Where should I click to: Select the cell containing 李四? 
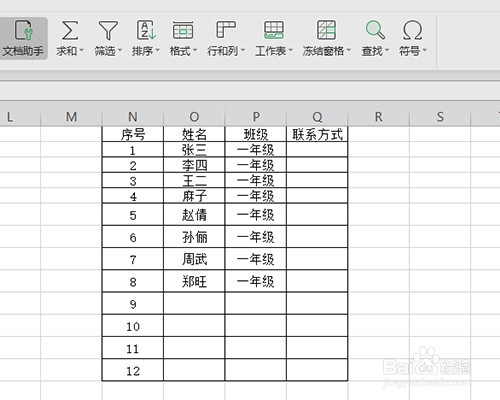(x=194, y=165)
